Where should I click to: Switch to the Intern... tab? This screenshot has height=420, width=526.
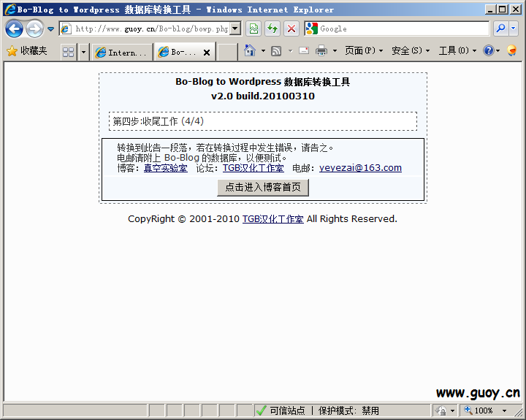coord(121,53)
